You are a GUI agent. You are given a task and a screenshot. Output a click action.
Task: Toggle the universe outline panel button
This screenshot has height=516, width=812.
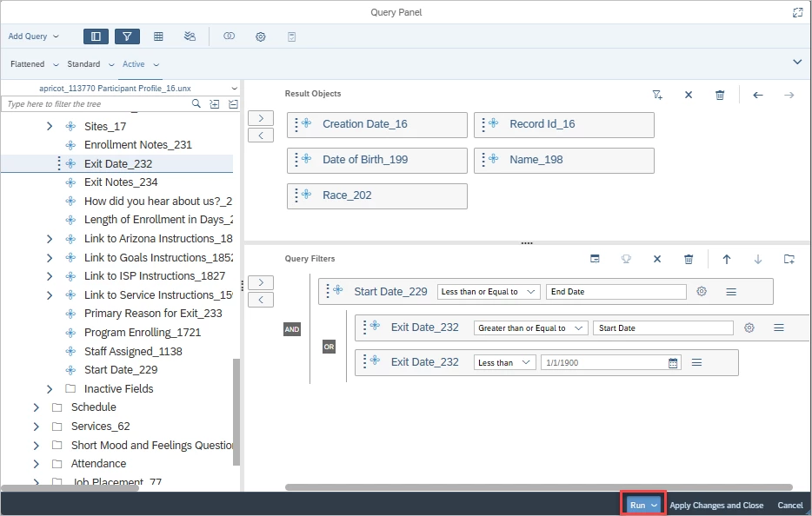(x=96, y=36)
